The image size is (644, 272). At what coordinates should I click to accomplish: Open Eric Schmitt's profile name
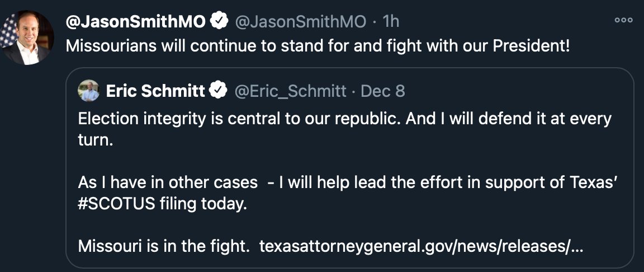coord(155,91)
